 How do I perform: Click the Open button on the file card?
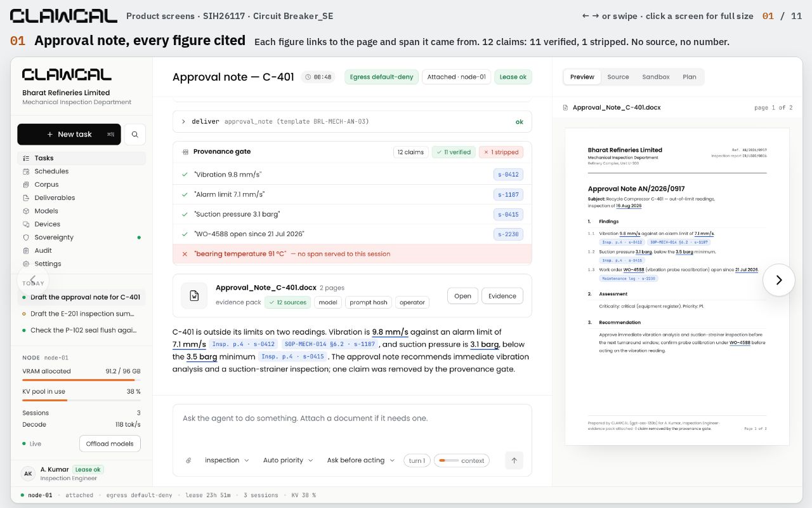point(463,296)
